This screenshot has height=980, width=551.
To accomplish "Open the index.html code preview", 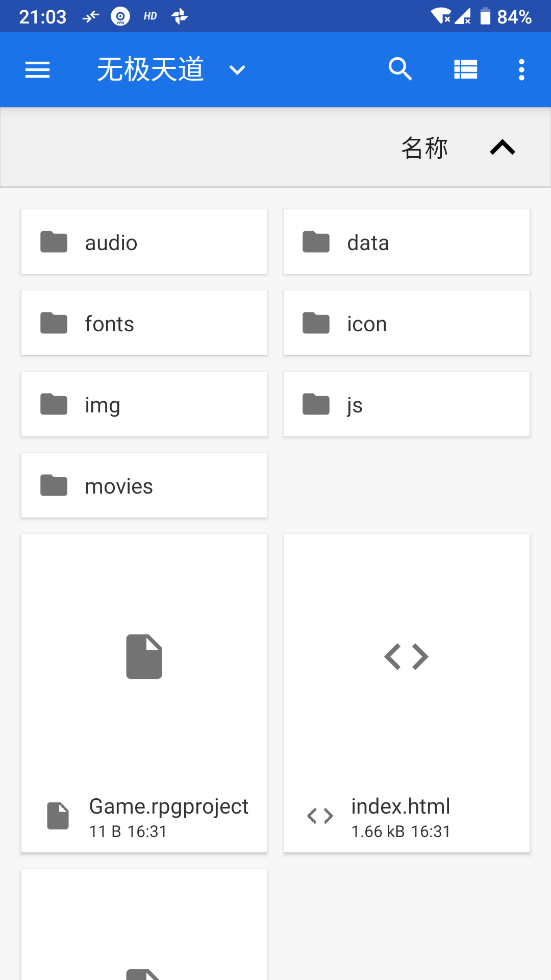I will click(407, 656).
